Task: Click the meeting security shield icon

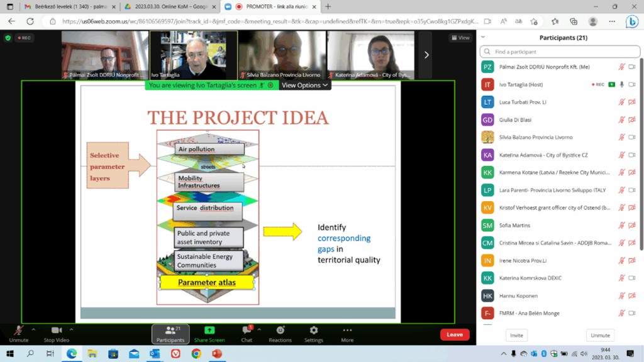Action: [8, 38]
